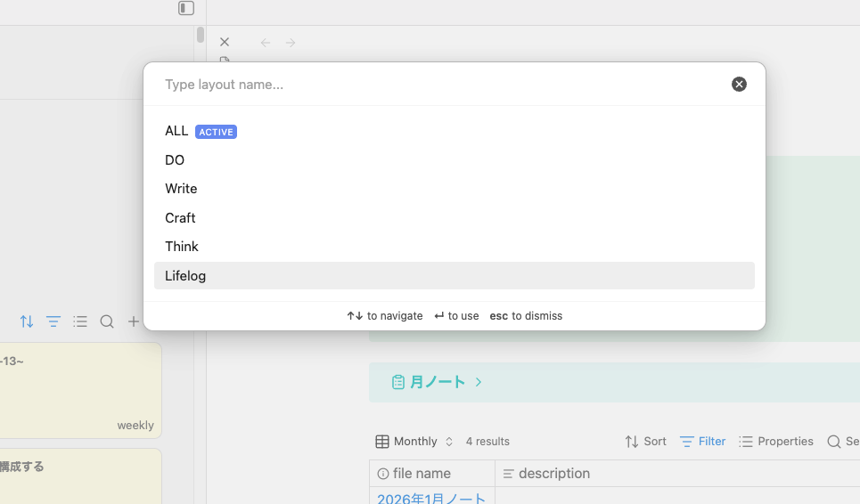Viewport: 860px width, 504px height.
Task: Open the Monthly view dropdown
Action: [x=414, y=441]
